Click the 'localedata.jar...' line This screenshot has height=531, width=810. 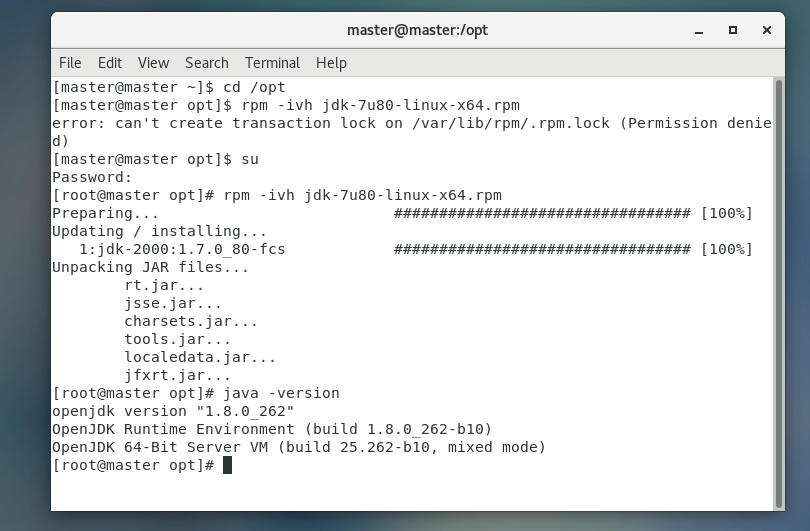pos(200,357)
